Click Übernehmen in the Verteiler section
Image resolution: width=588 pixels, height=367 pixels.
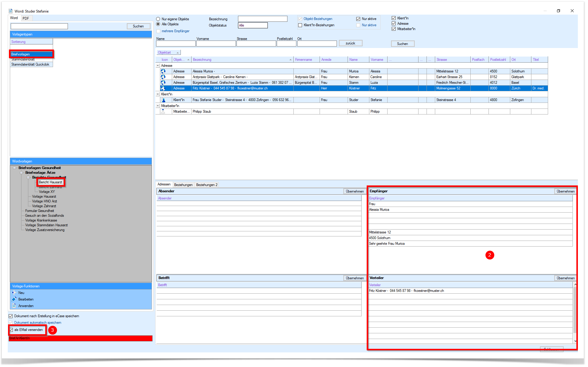point(565,278)
